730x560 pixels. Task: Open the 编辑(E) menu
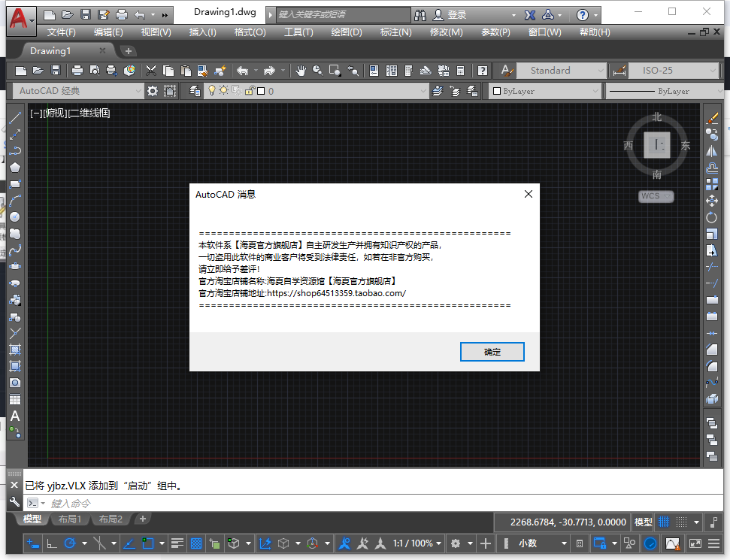108,32
